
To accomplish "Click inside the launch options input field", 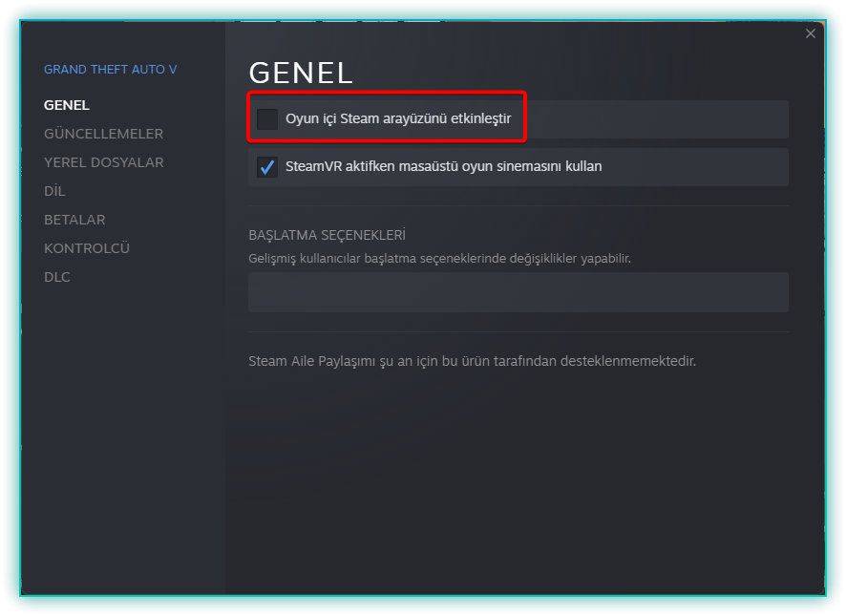I will coord(518,291).
